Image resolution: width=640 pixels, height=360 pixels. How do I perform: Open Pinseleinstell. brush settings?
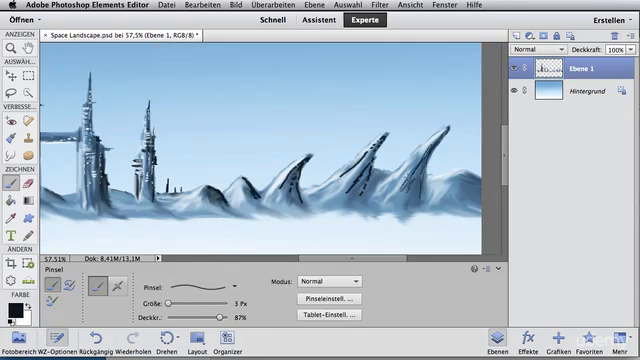coord(329,299)
